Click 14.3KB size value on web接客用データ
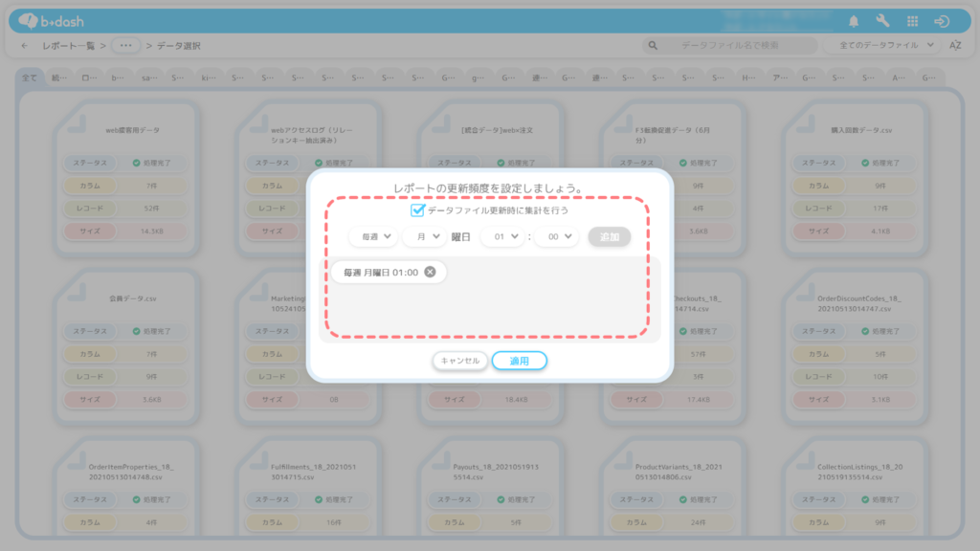Viewport: 980px width, 551px height. [x=152, y=231]
